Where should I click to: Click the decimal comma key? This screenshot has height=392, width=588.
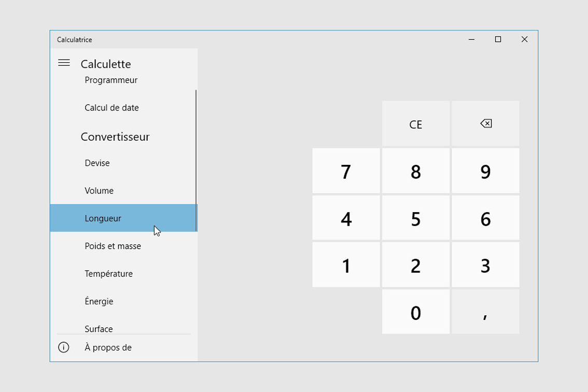tap(486, 311)
